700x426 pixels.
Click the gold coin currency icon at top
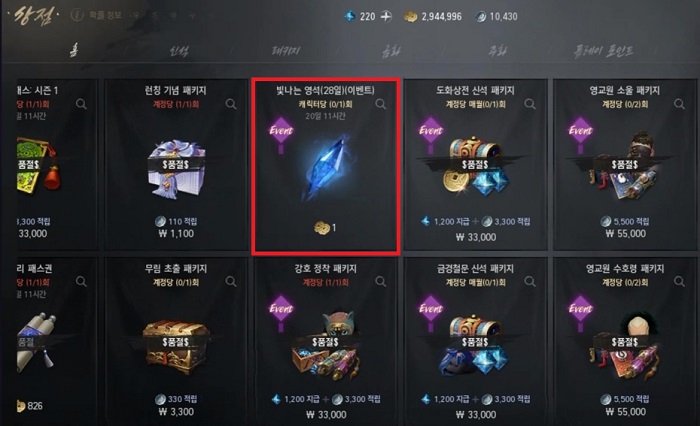click(x=410, y=17)
